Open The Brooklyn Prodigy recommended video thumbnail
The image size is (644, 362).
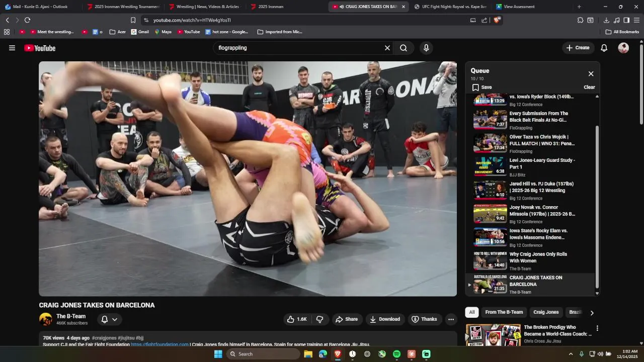point(493,335)
